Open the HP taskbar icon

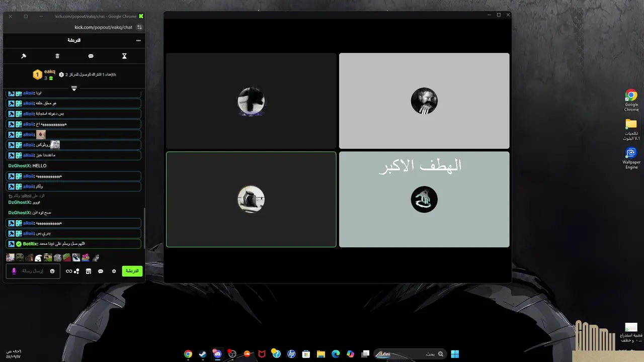(x=291, y=354)
